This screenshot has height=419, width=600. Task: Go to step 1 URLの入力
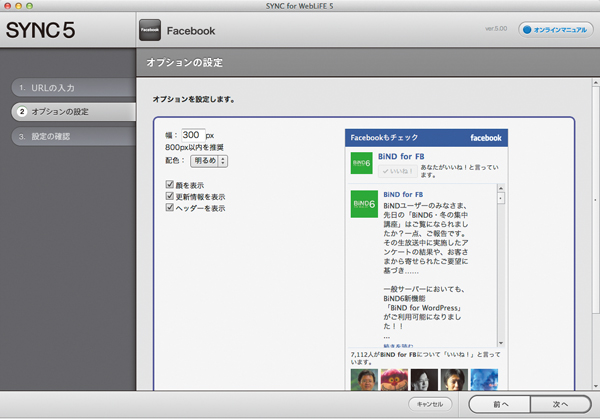tap(73, 88)
